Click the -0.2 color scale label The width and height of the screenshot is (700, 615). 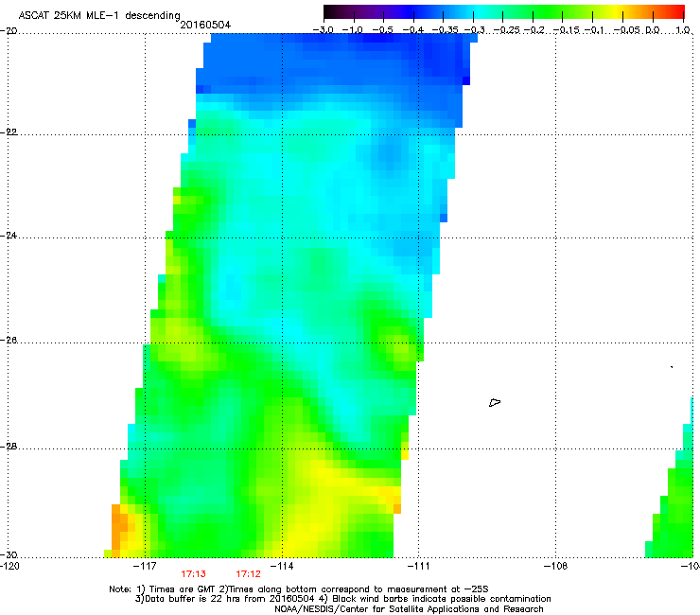[534, 30]
